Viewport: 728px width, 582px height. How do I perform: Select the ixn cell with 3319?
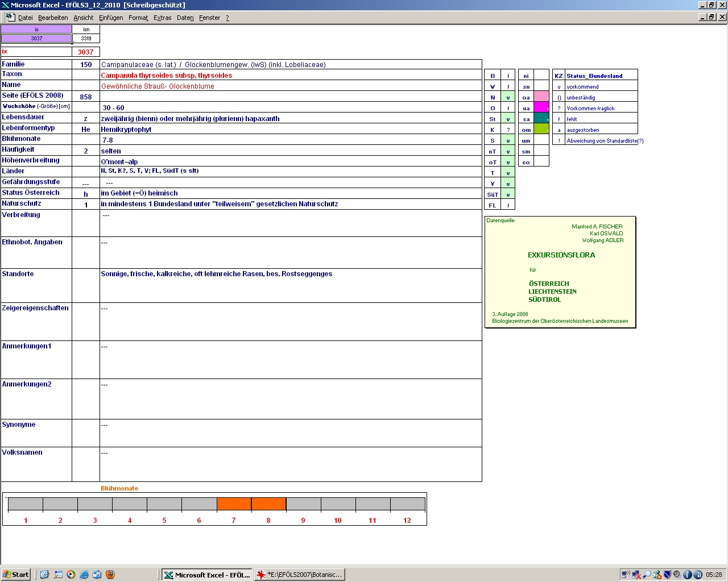86,39
